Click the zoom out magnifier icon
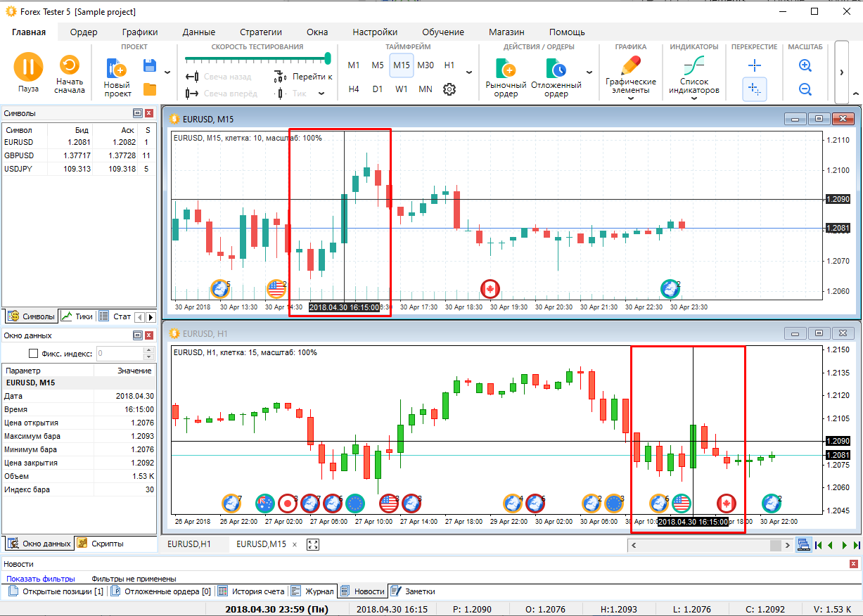The height and width of the screenshot is (616, 863). (x=805, y=89)
